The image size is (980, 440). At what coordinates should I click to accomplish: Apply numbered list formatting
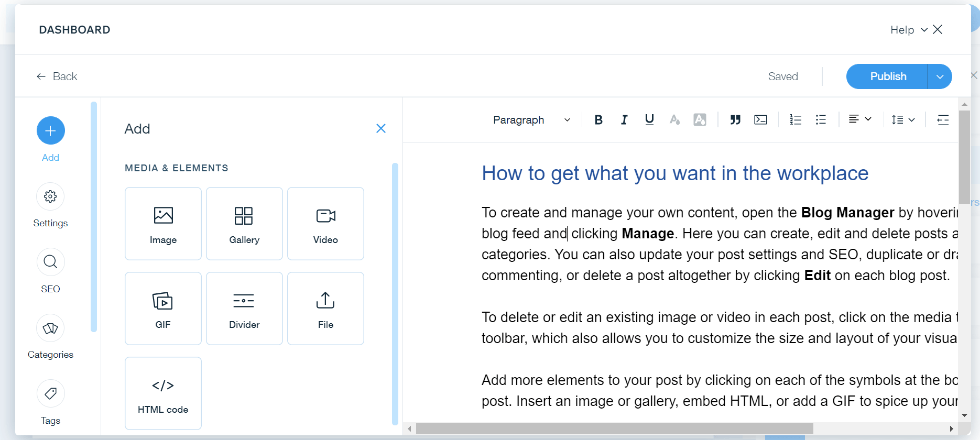[x=796, y=120]
